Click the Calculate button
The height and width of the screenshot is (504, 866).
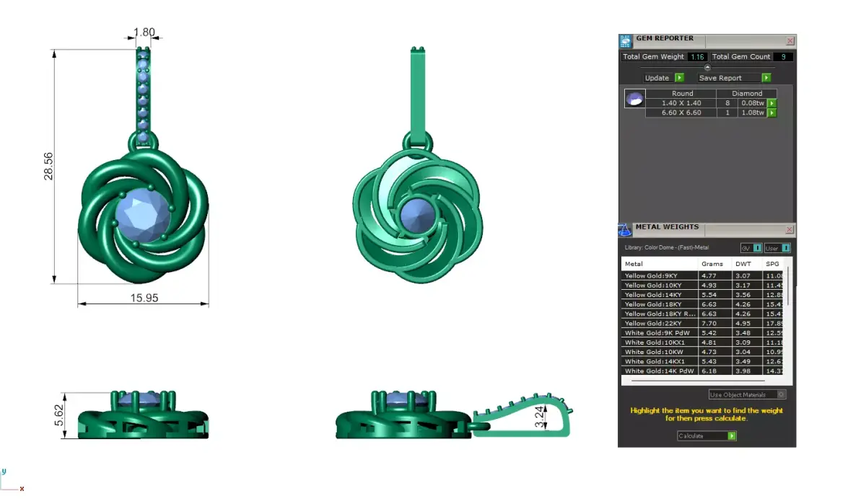click(707, 436)
